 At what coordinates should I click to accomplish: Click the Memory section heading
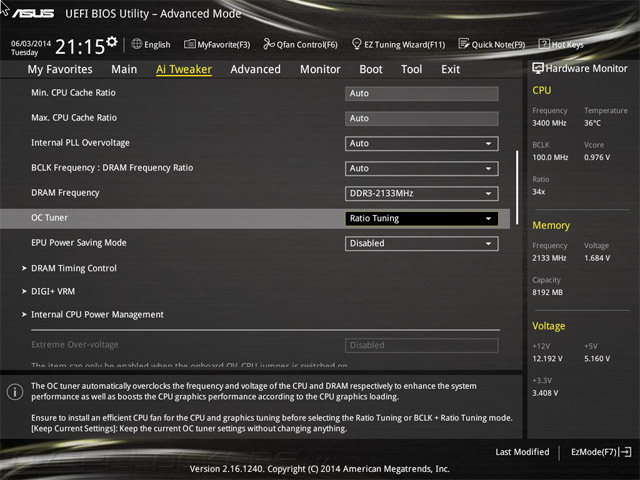[x=551, y=225]
